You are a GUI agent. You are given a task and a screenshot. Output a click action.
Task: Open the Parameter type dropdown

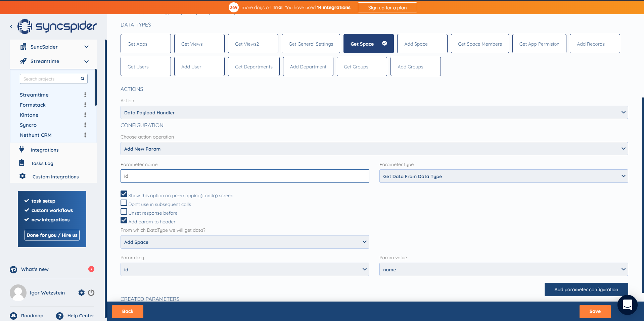[x=504, y=176]
